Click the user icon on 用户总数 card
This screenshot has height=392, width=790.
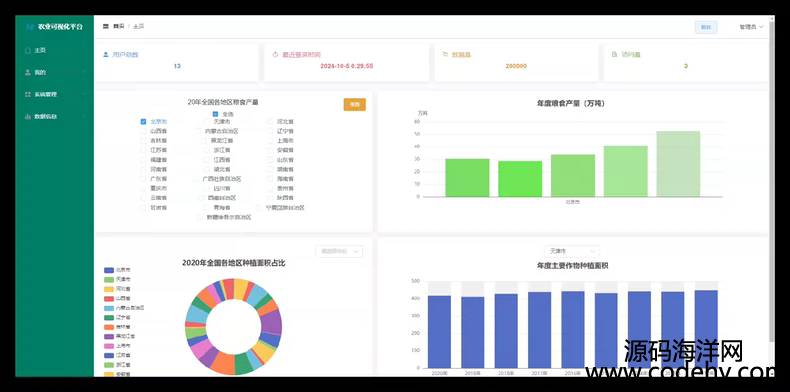pyautogui.click(x=106, y=54)
